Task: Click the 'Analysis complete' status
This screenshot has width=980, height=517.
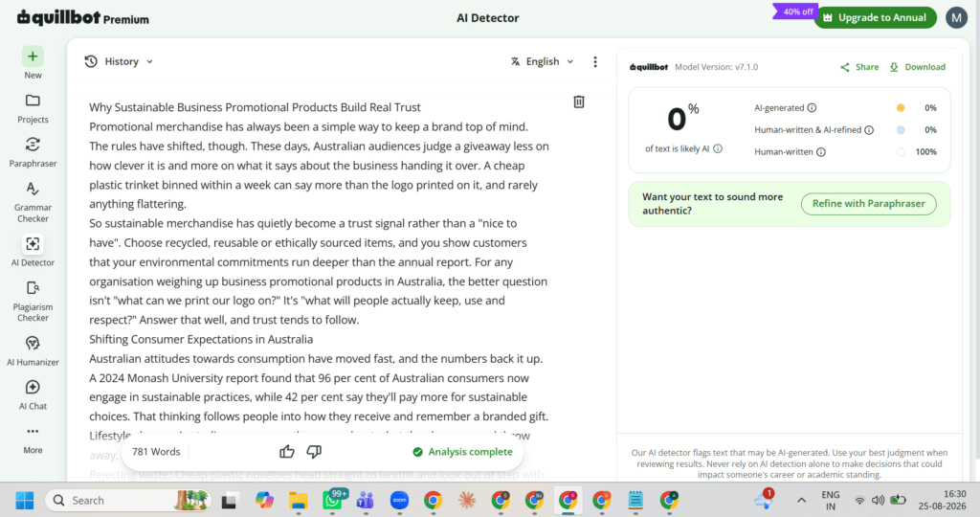Action: [462, 451]
